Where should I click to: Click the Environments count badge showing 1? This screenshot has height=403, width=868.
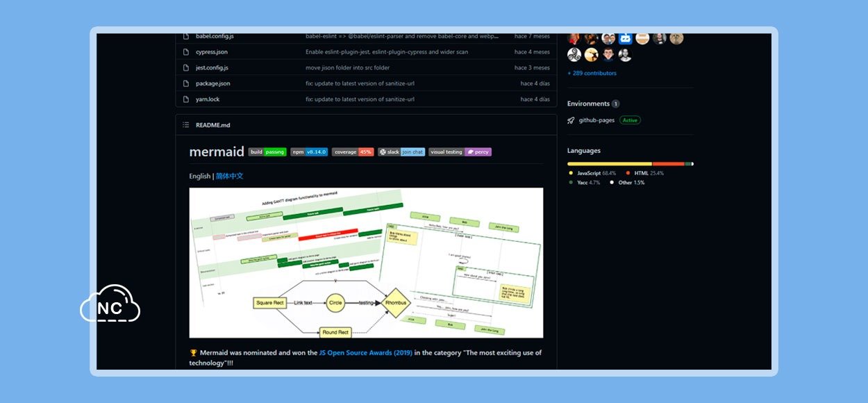click(x=616, y=104)
